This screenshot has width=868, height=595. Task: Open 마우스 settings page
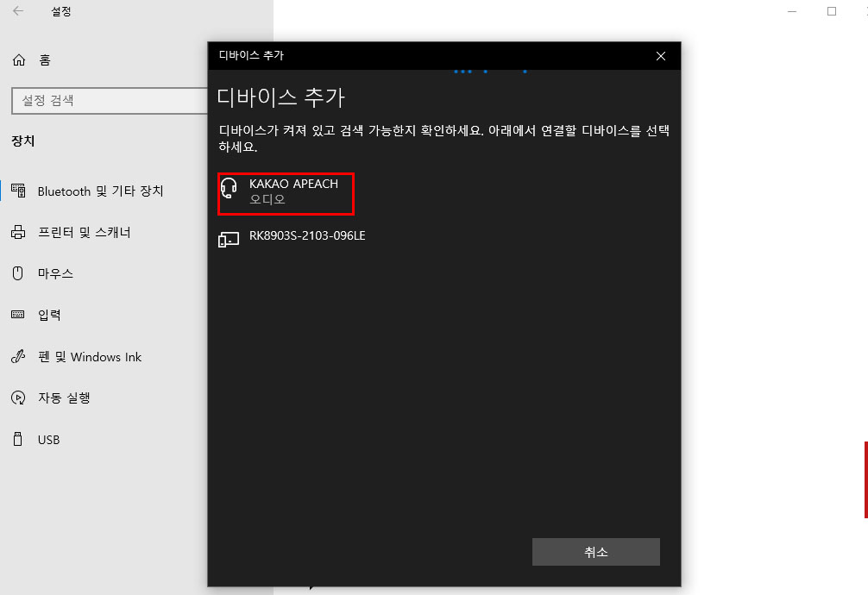(x=55, y=273)
